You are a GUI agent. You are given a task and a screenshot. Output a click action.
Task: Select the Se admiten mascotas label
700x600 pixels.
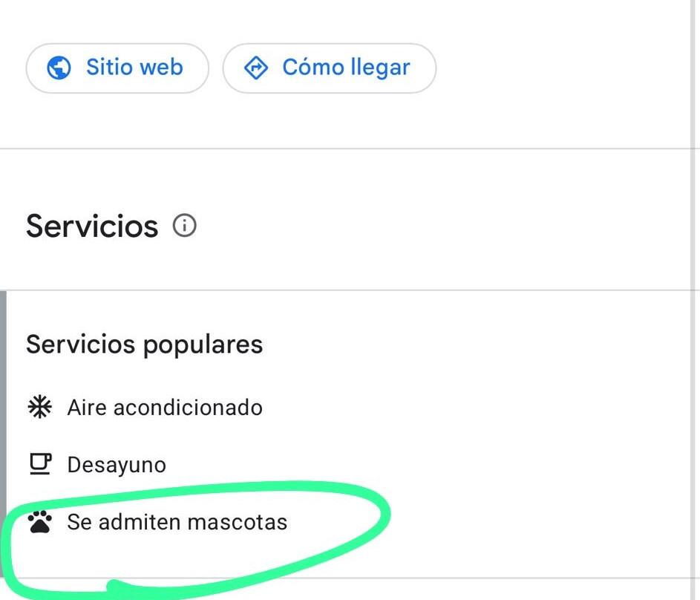point(177,522)
